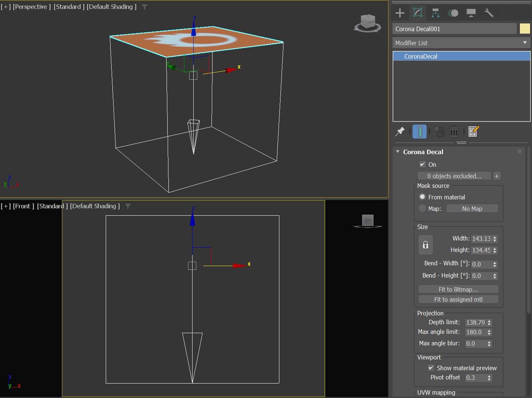Edit the Corona Decal001 name field
This screenshot has height=398, width=532.
pyautogui.click(x=454, y=29)
